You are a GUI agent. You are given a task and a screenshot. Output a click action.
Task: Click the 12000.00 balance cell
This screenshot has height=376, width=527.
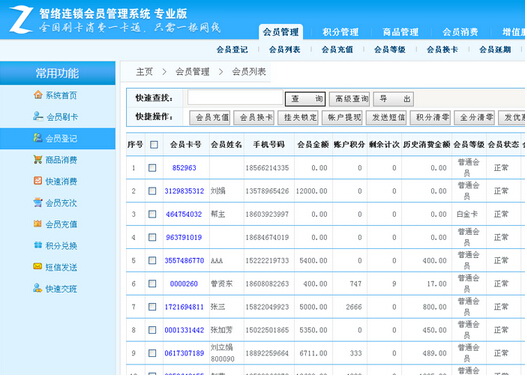tap(312, 191)
